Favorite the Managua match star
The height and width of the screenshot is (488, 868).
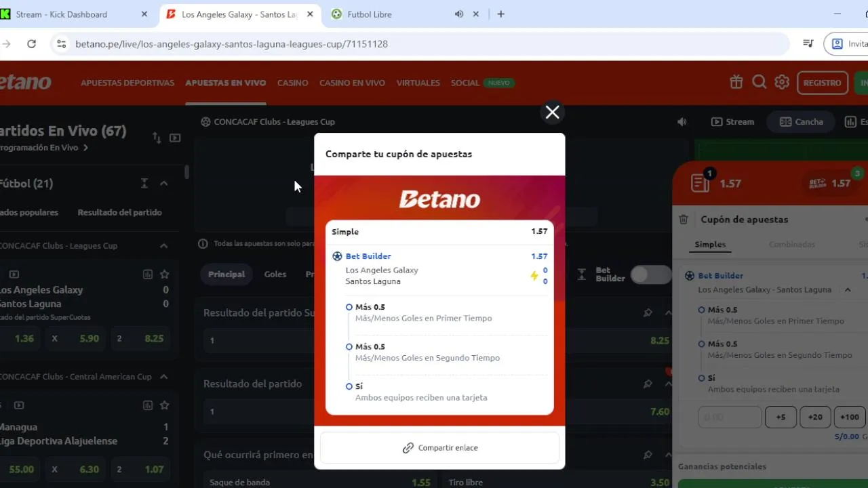coord(164,405)
